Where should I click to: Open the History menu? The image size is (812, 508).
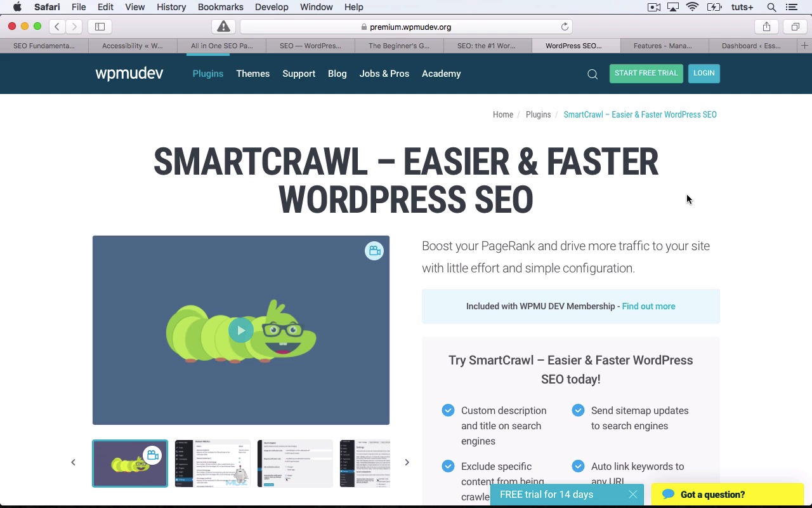pos(171,7)
